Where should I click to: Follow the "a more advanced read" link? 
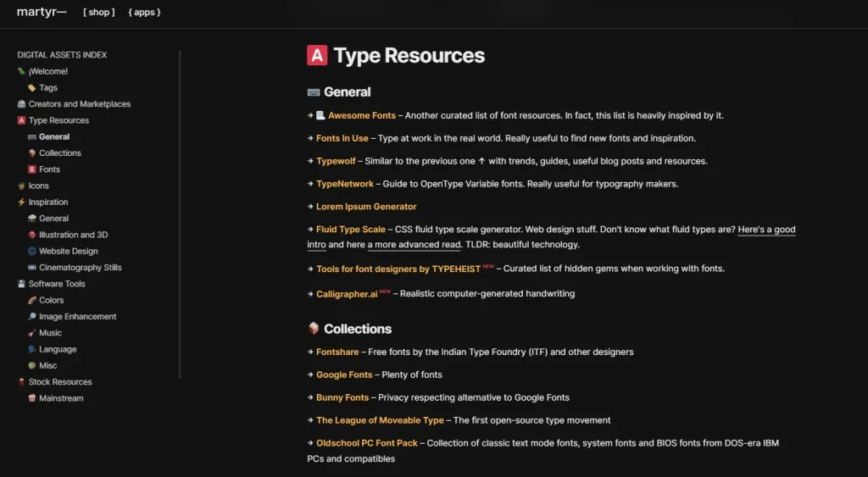414,245
